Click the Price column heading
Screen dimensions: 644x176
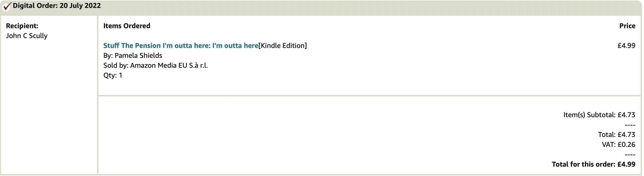pos(627,26)
